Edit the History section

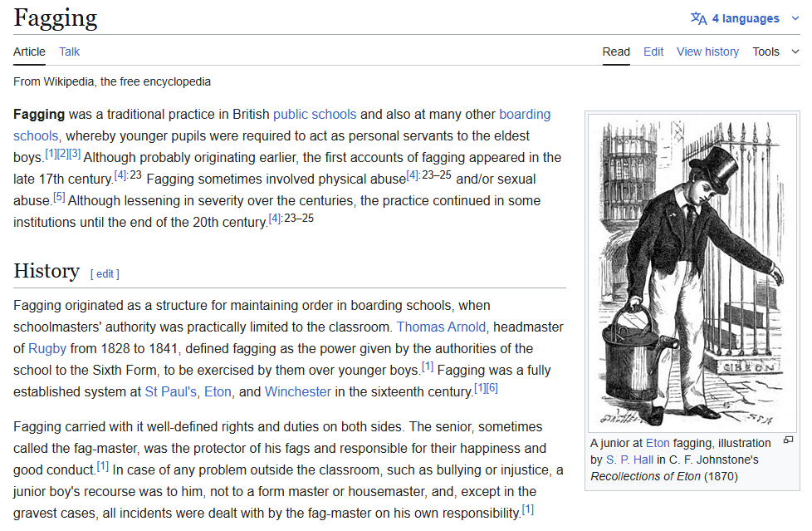[105, 273]
